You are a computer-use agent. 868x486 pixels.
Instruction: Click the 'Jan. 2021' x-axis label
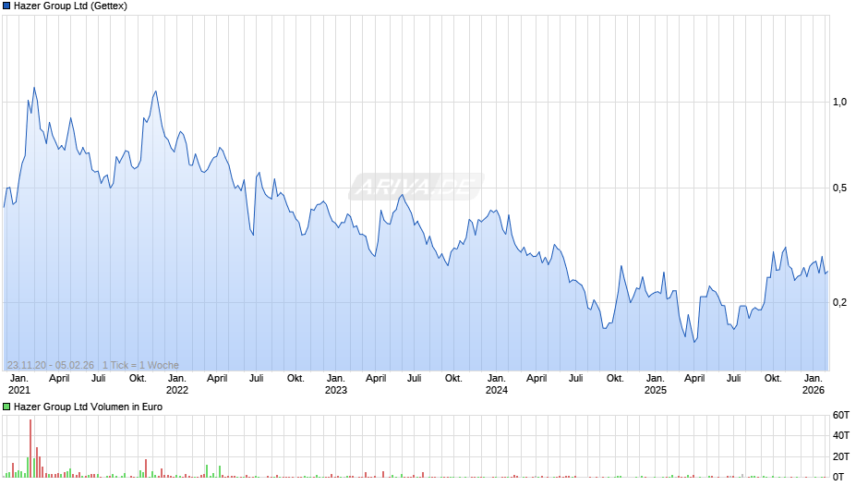pyautogui.click(x=18, y=384)
